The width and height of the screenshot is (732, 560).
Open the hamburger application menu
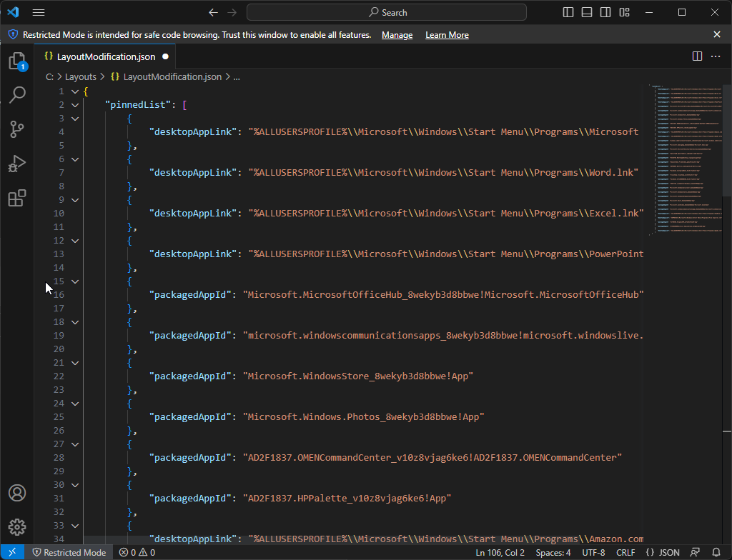[39, 12]
